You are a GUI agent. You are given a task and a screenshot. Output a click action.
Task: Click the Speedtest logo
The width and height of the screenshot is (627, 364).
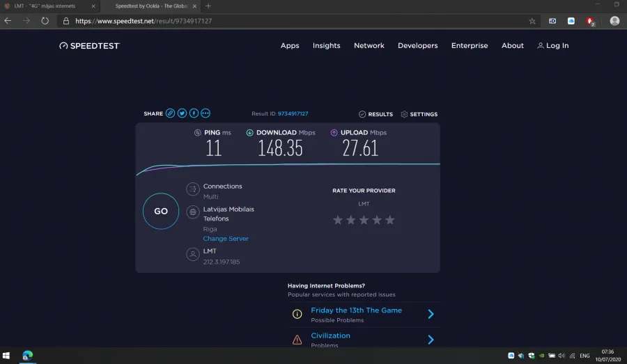[90, 45]
